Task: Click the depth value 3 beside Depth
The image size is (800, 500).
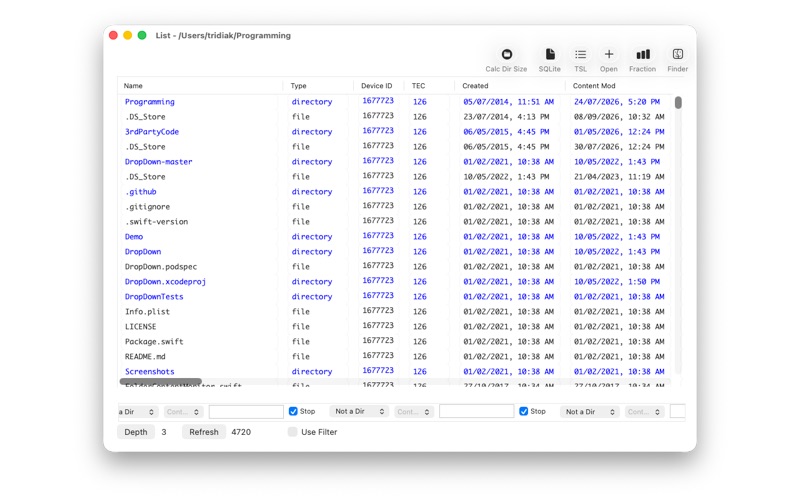Action: [164, 432]
